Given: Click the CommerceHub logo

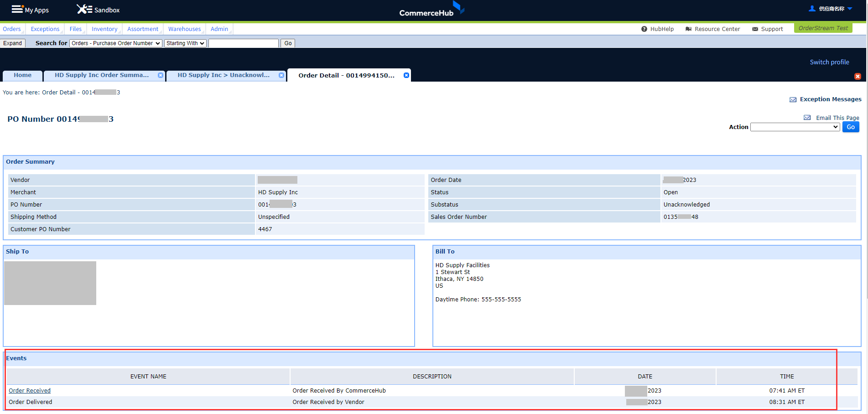Looking at the screenshot, I should tap(431, 9).
